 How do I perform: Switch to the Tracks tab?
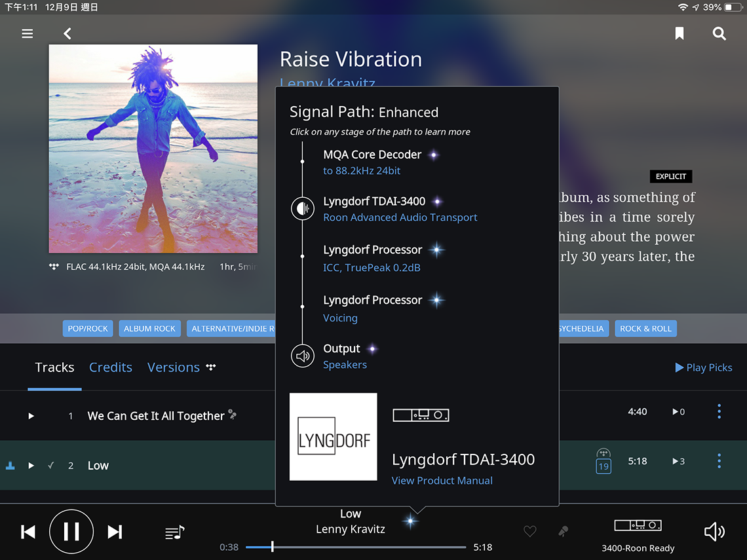54,367
